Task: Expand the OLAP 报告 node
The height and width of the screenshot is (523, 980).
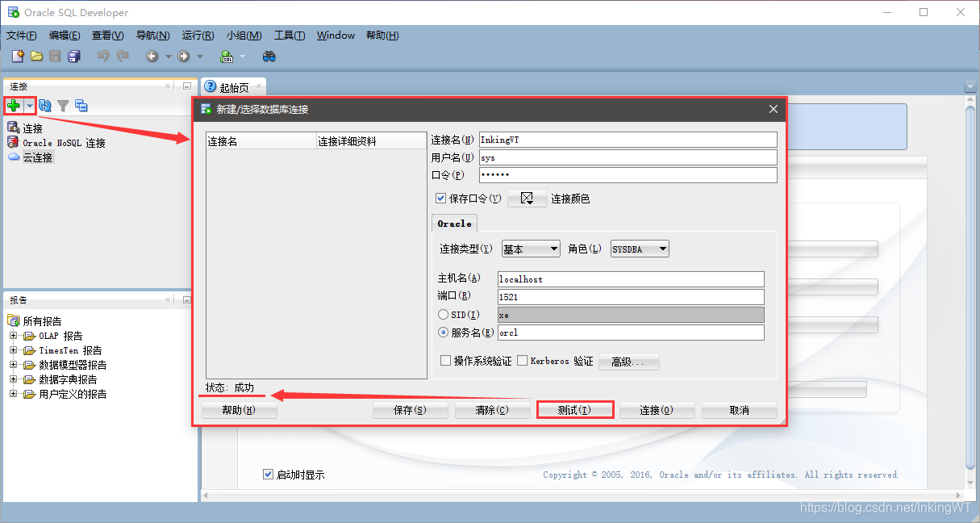Action: [13, 336]
